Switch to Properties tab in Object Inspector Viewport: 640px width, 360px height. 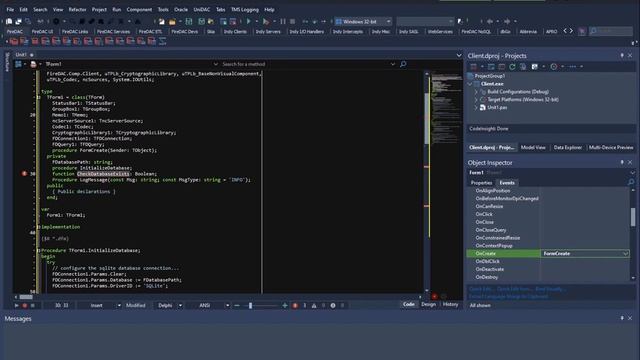pos(481,182)
